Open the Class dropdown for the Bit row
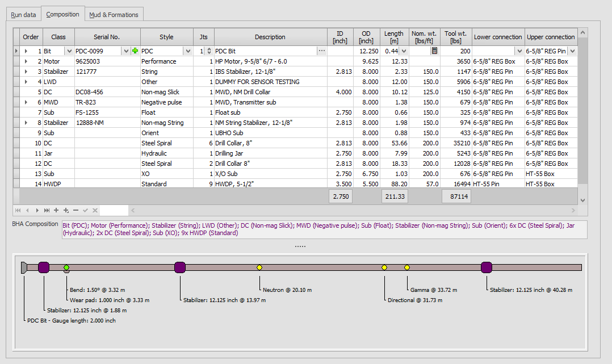 coord(69,51)
